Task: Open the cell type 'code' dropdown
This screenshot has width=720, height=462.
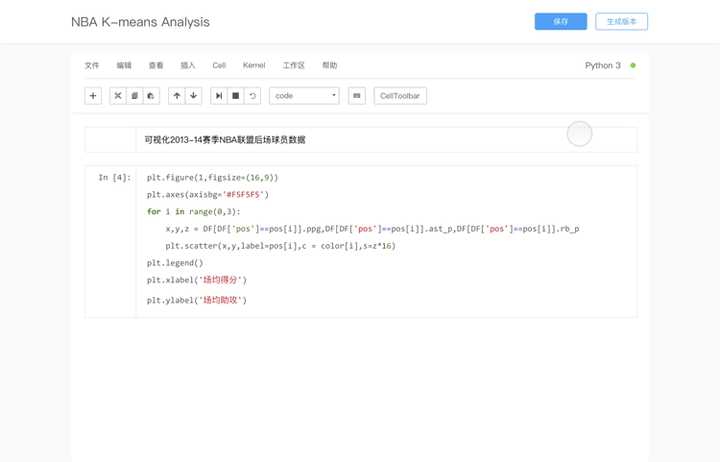Action: pos(304,96)
